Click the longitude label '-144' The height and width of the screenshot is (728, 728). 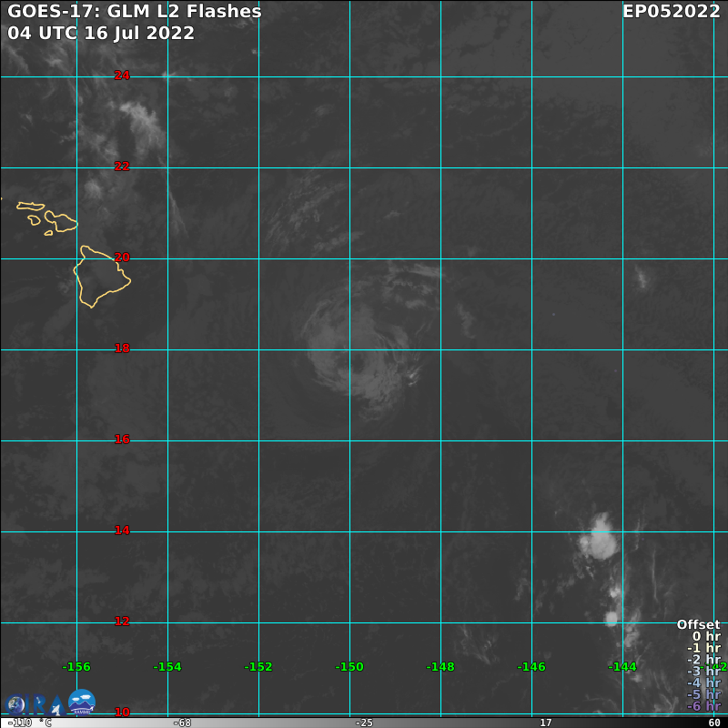[622, 667]
